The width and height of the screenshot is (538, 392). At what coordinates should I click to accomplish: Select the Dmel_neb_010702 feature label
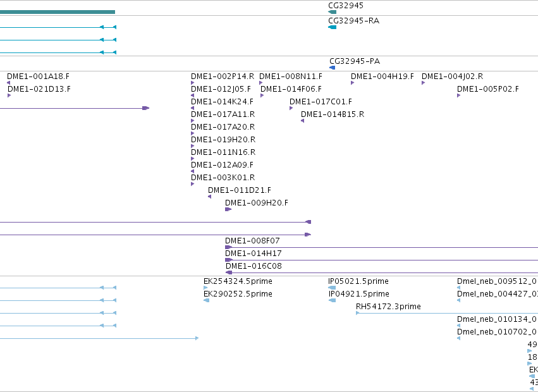click(x=497, y=333)
